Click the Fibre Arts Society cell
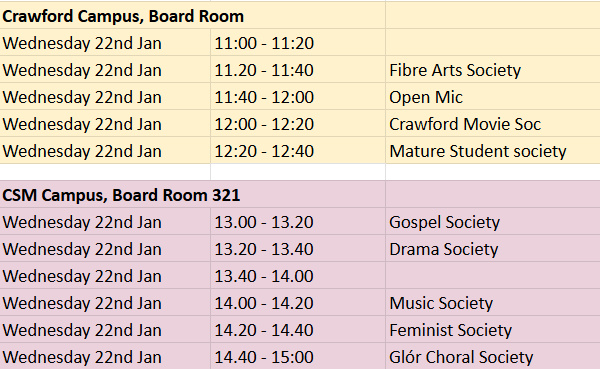Image resolution: width=600 pixels, height=369 pixels. tap(493, 70)
